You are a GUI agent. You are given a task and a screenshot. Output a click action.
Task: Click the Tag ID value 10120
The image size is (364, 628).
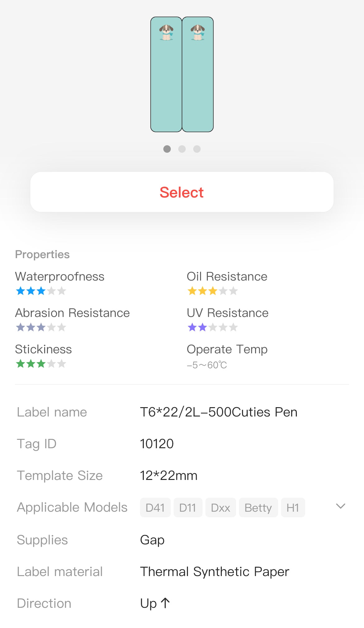[x=156, y=444]
